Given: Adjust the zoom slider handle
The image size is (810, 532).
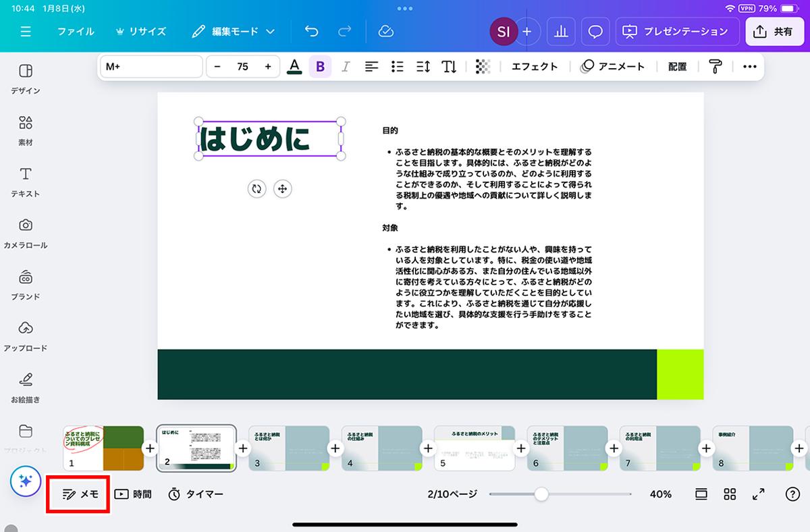Looking at the screenshot, I should [541, 494].
